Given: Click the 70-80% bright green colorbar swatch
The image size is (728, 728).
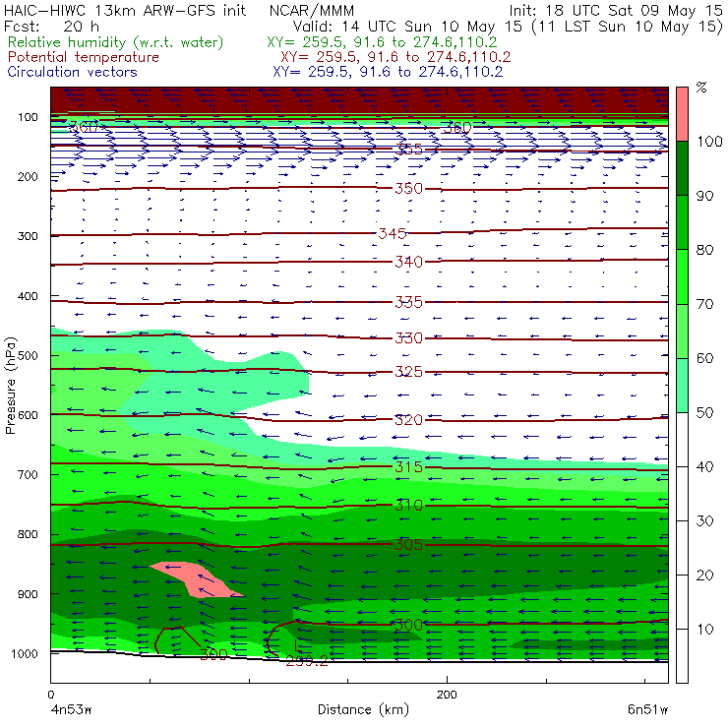Looking at the screenshot, I should click(682, 276).
